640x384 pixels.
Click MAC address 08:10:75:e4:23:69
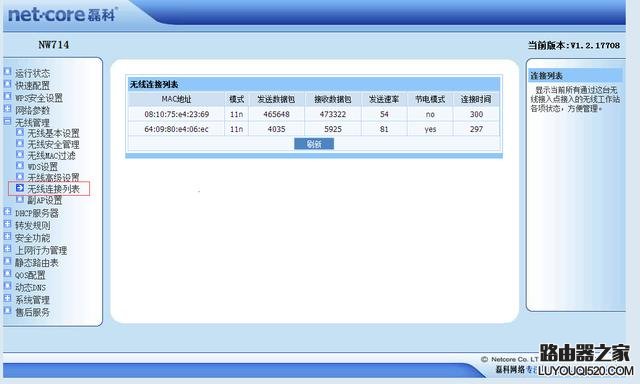pos(176,114)
